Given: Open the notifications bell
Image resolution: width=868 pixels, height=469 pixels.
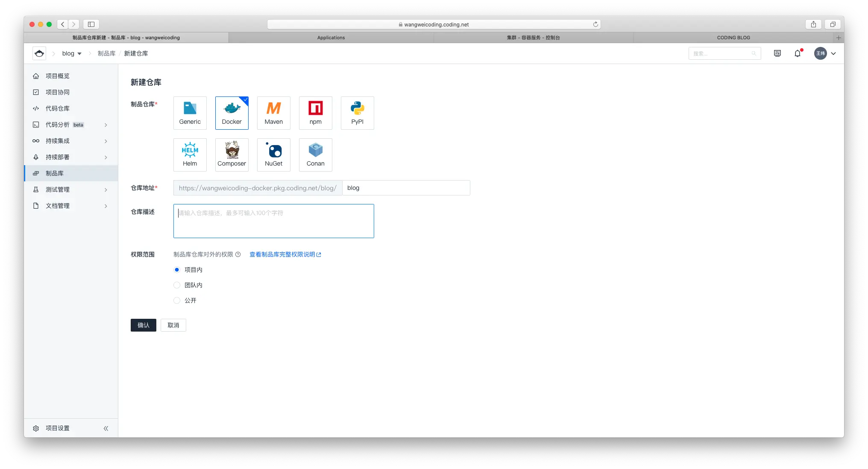Looking at the screenshot, I should [x=797, y=53].
